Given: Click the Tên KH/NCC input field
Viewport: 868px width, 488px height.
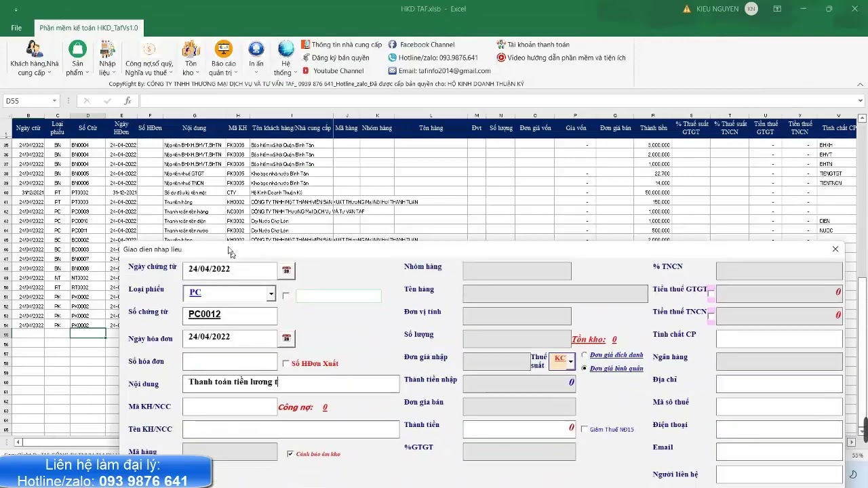Looking at the screenshot, I should coord(291,429).
